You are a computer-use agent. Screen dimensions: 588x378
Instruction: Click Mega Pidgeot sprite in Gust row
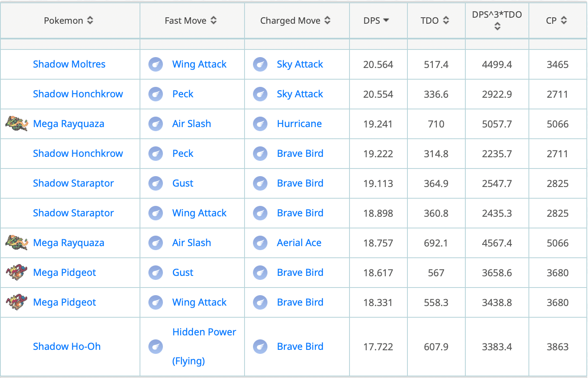click(x=17, y=272)
